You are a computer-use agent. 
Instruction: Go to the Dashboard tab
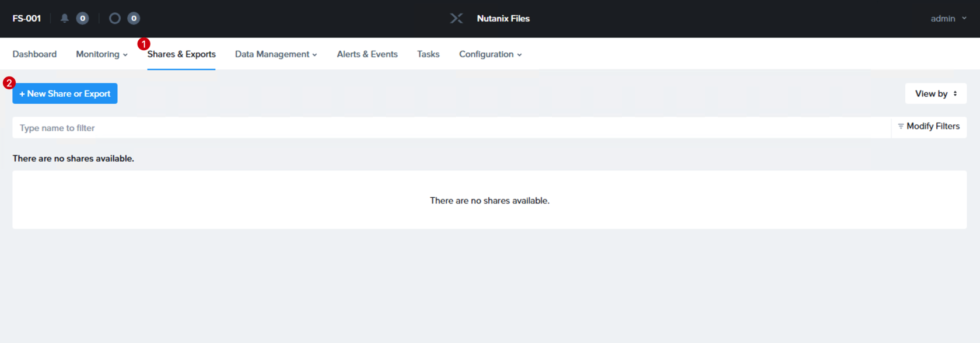coord(34,54)
